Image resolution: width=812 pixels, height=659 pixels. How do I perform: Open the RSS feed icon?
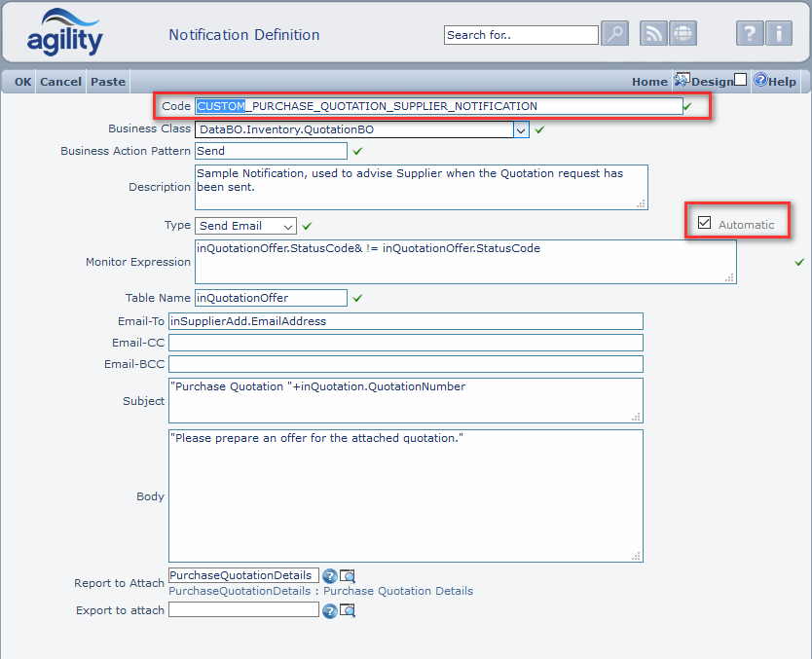tap(653, 34)
